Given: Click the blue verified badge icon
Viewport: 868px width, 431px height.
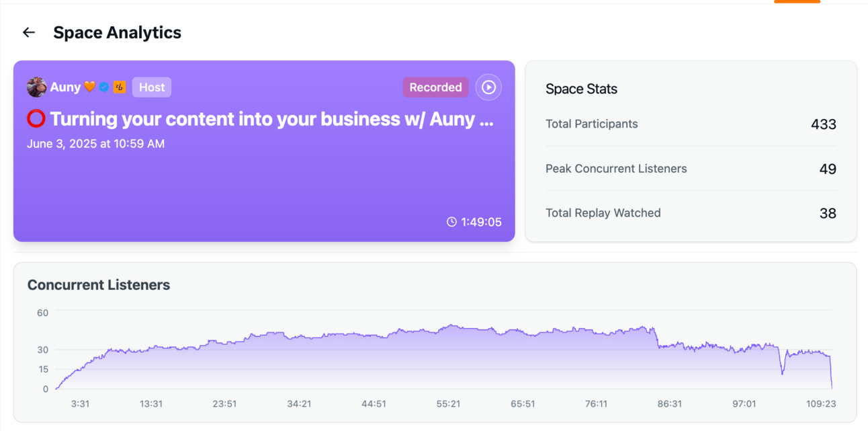Looking at the screenshot, I should coord(104,87).
